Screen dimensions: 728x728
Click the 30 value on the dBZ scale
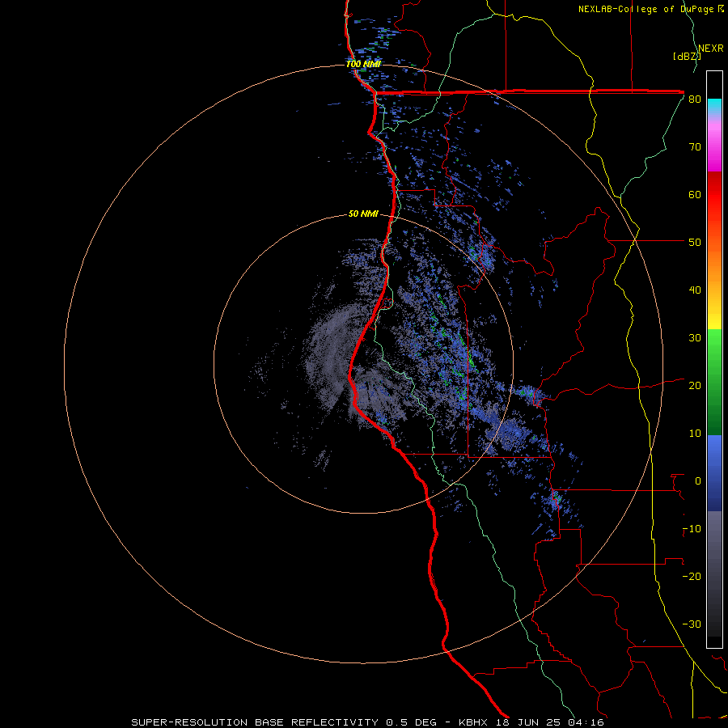[695, 338]
